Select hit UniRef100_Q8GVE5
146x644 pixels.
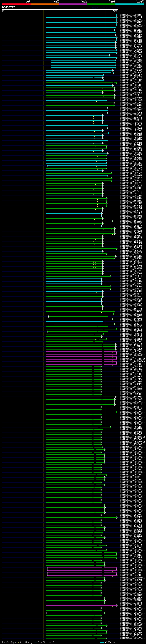pyautogui.click(x=131, y=75)
